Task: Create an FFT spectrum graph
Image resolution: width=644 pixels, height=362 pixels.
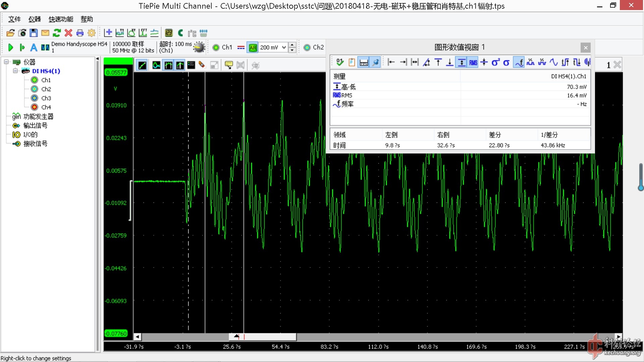Action: [x=143, y=33]
